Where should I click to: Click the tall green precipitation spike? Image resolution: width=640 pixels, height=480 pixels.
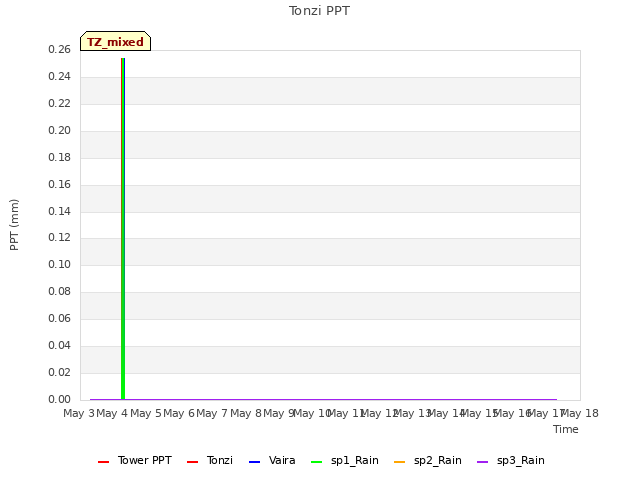pyautogui.click(x=123, y=229)
